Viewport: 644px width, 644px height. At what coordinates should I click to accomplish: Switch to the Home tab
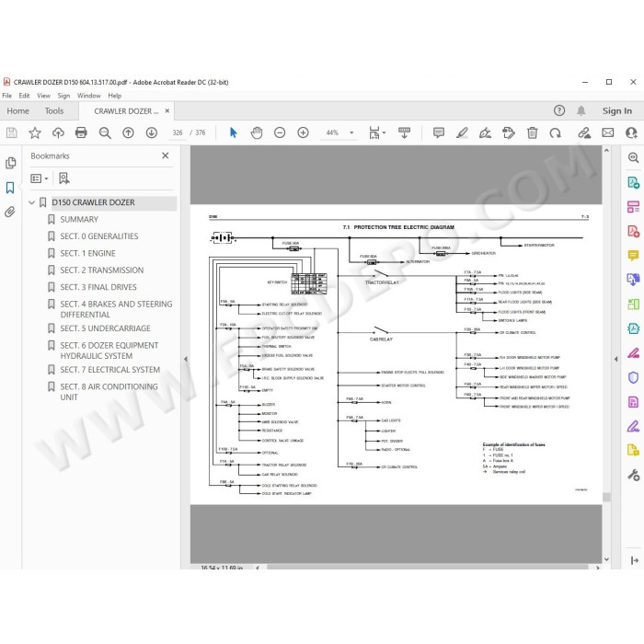(x=17, y=111)
